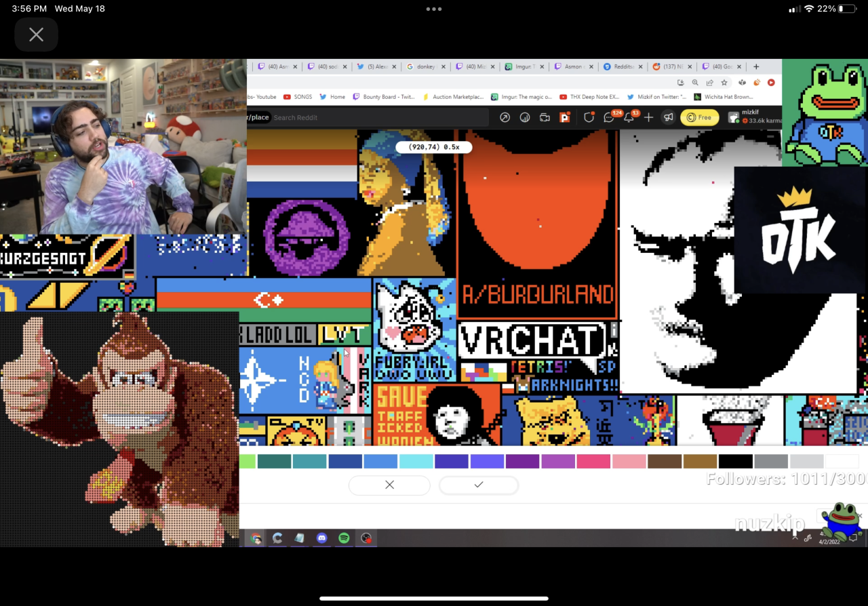Screen dimensions: 868x606
Task: Cancel pixel placement with X button
Action: (x=389, y=485)
